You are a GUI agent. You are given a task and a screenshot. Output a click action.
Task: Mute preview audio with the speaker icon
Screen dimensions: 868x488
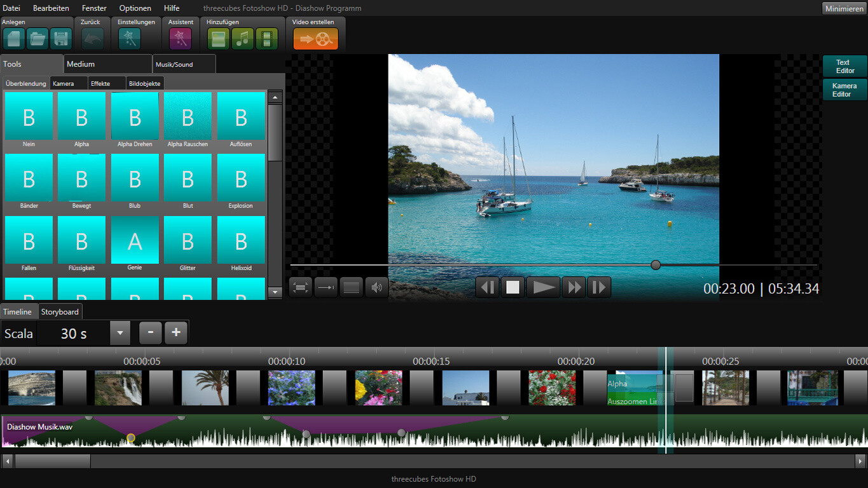376,287
